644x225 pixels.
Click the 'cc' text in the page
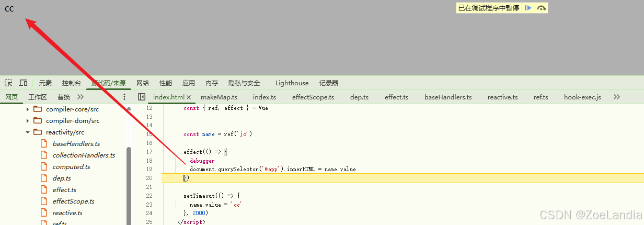click(9, 8)
